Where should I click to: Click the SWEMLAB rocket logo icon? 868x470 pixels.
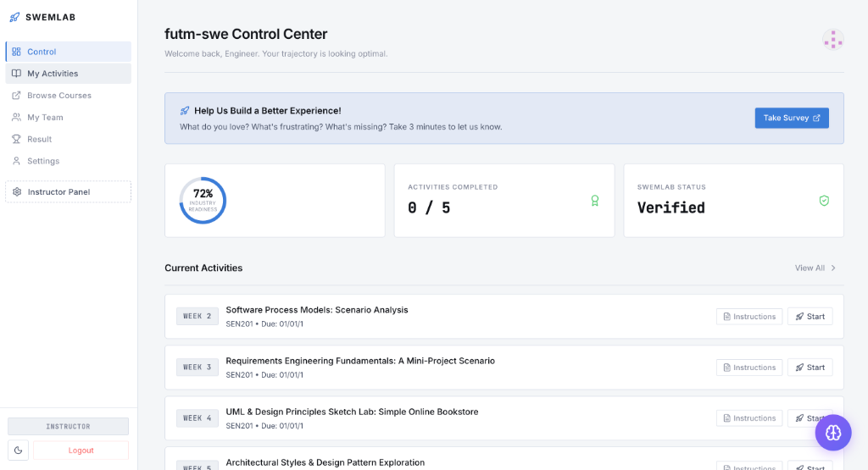pos(14,17)
